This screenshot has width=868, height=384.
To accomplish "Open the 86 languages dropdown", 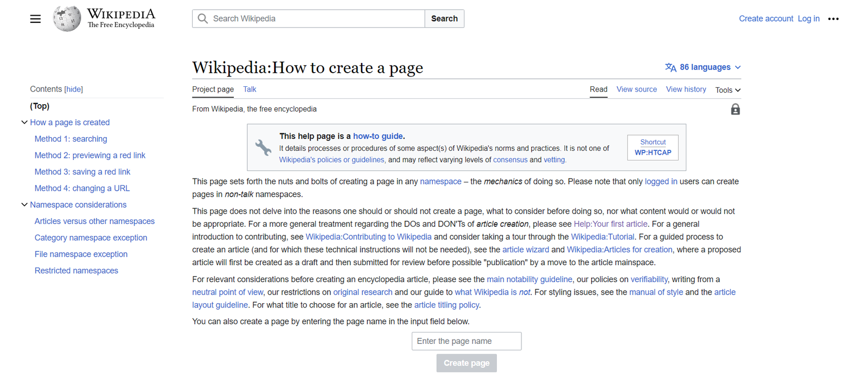I will click(x=703, y=67).
